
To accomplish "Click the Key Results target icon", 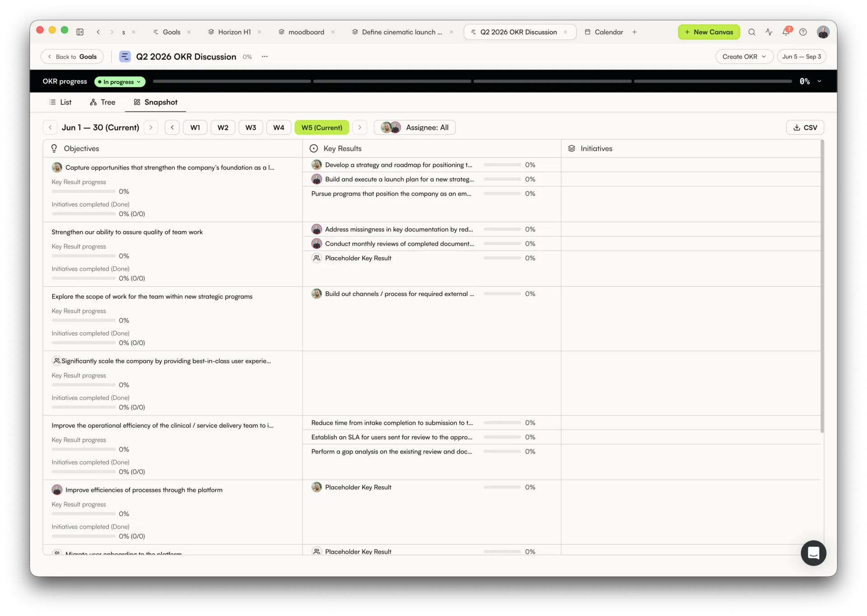I will (x=314, y=148).
